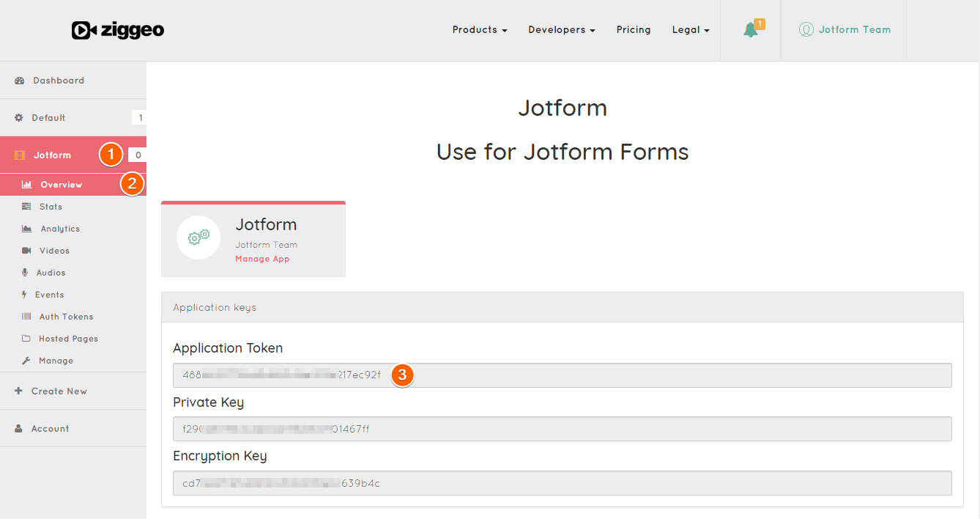The width and height of the screenshot is (980, 519).
Task: Click the Jotform app gears icon
Action: coord(198,238)
